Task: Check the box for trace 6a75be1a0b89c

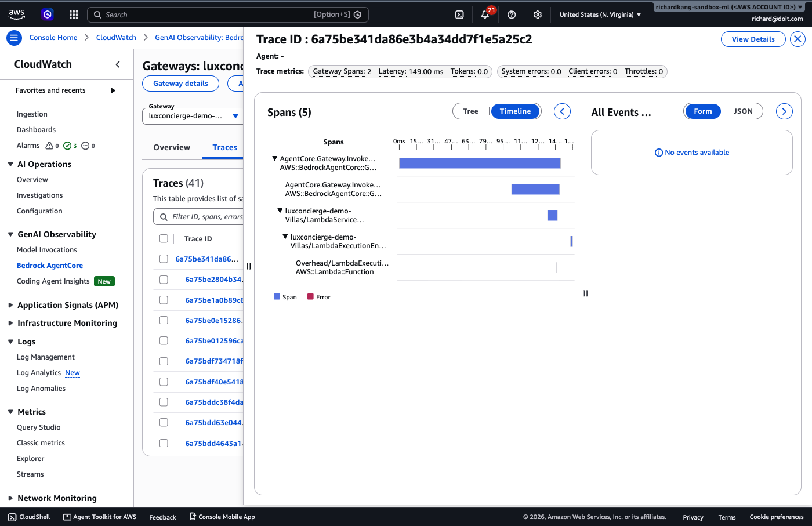Action: point(164,300)
